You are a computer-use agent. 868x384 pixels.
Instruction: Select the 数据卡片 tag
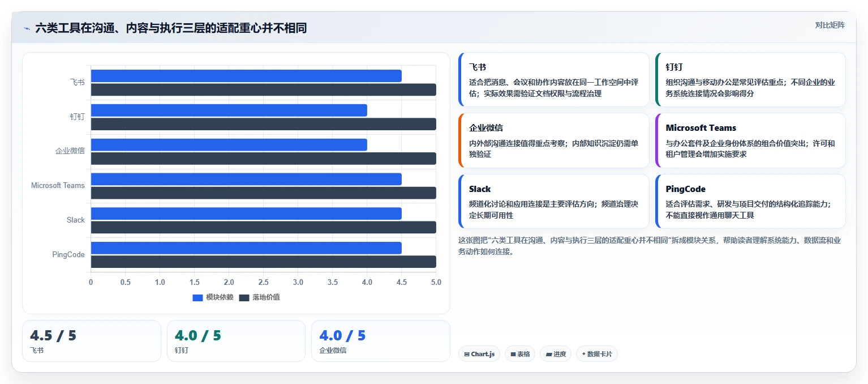[597, 354]
